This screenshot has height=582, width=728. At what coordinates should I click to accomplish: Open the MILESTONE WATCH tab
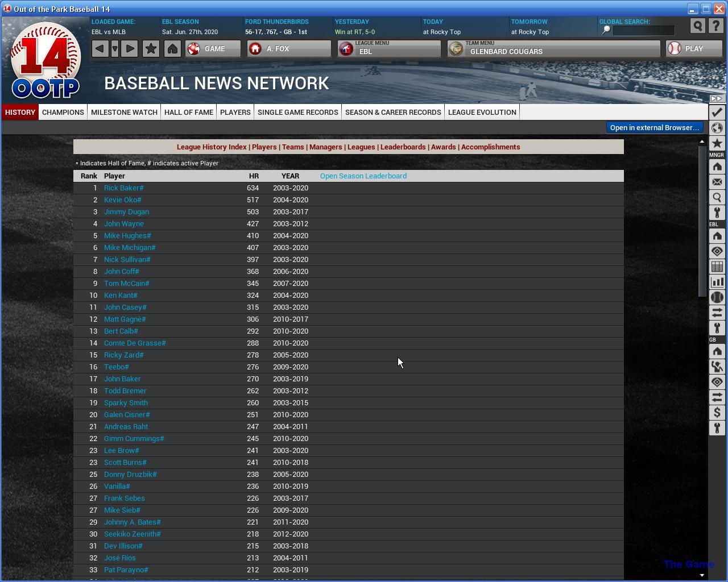point(124,112)
